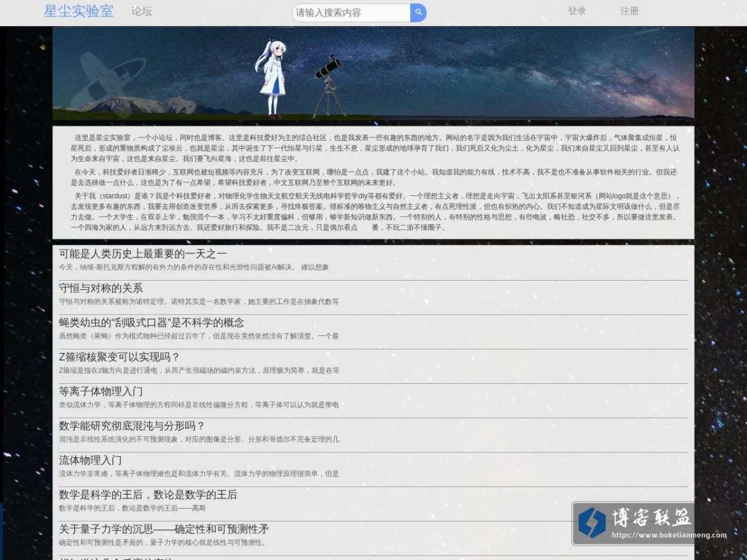Open the 注册 register link

(629, 11)
